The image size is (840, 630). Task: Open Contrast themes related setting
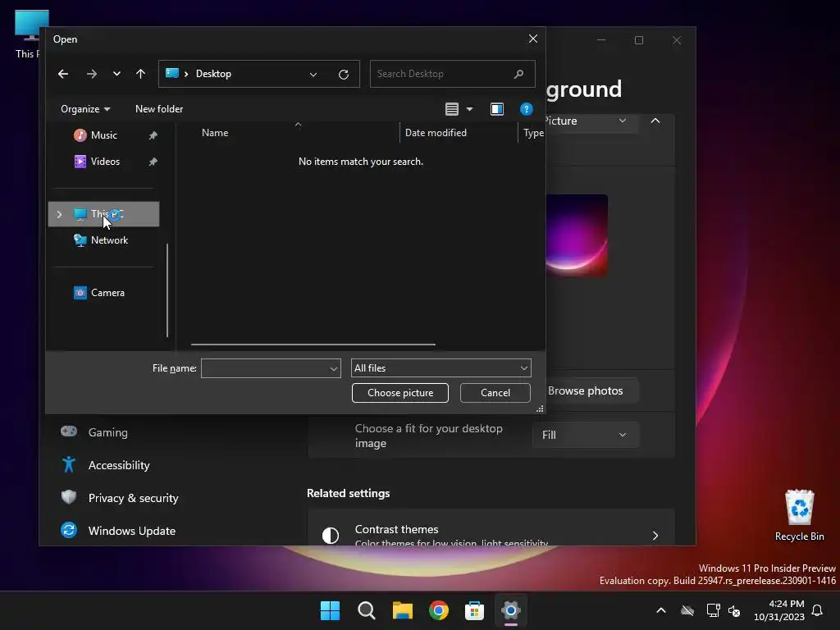point(491,527)
